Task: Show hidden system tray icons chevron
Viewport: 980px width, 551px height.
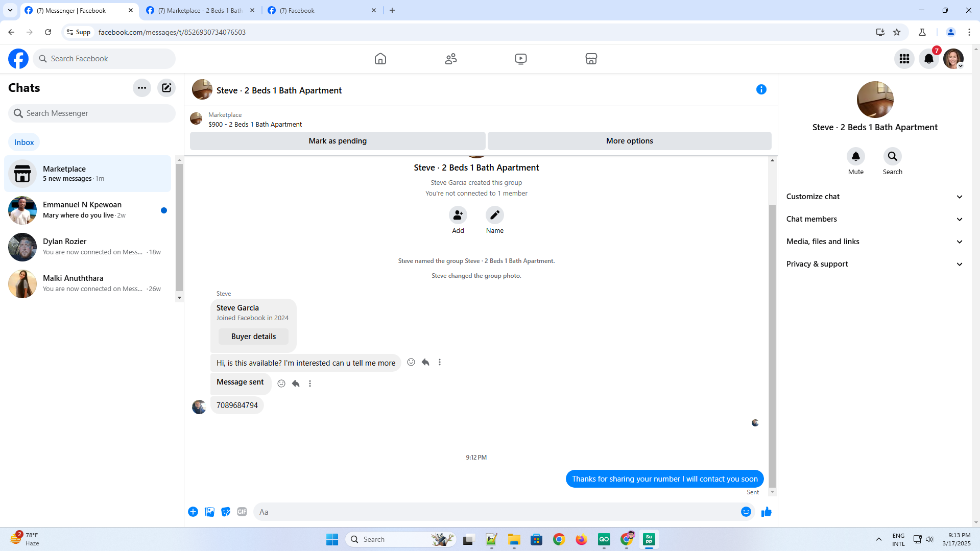Action: [x=879, y=539]
